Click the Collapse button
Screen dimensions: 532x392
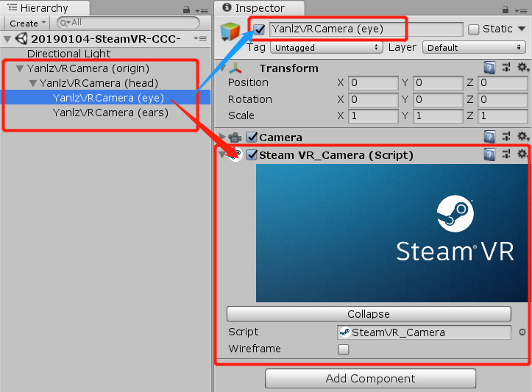[369, 314]
